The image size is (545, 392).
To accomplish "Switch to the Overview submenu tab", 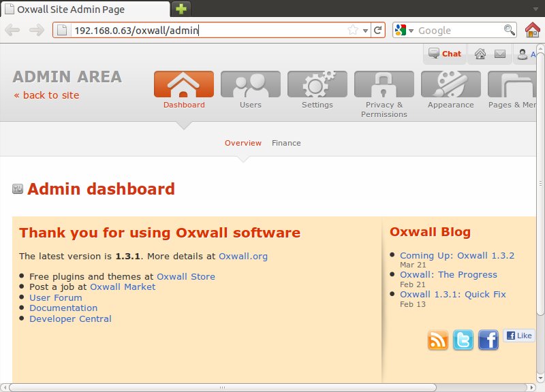I will pos(243,143).
